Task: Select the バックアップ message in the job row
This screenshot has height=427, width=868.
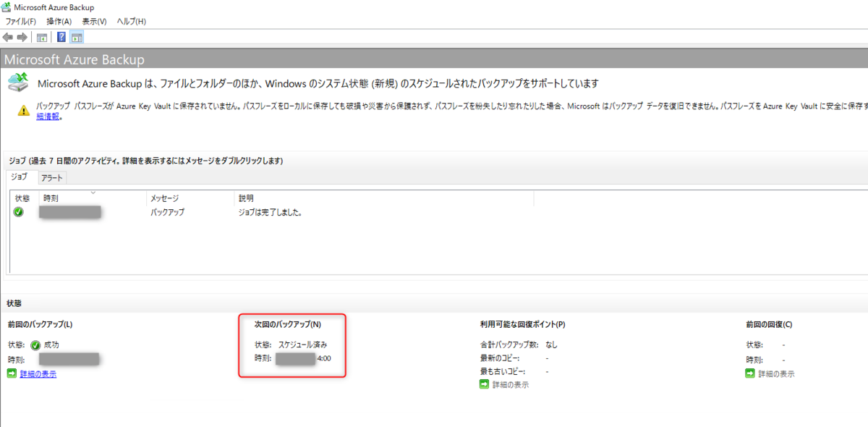Action: (x=167, y=212)
